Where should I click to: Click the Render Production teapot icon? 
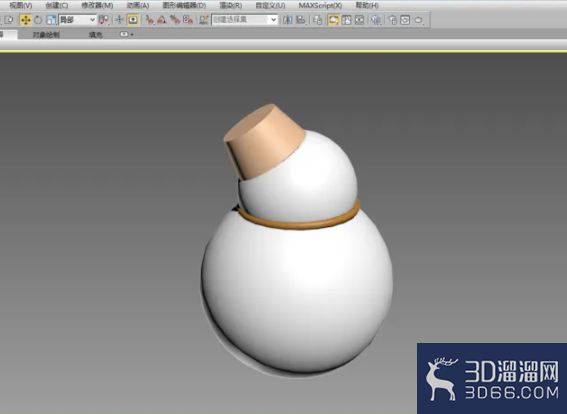(x=419, y=20)
